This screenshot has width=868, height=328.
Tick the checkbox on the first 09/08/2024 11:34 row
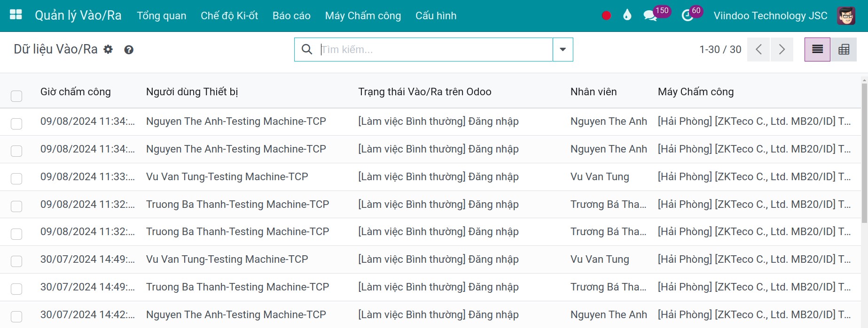[x=16, y=124]
